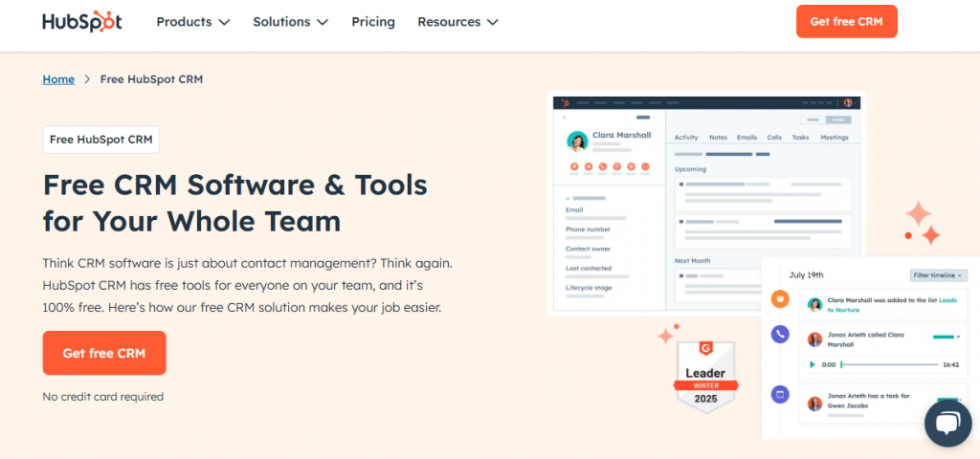Click the back arrow in mockup contact panel

tap(565, 118)
